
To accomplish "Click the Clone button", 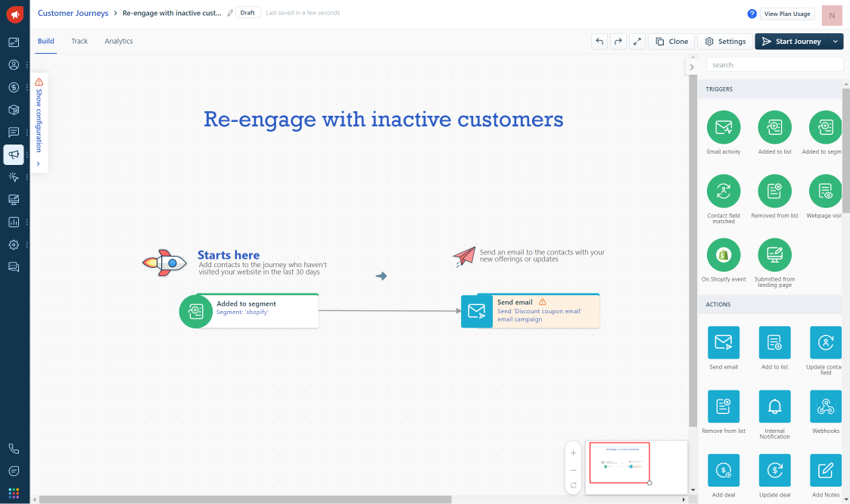I will (x=671, y=42).
